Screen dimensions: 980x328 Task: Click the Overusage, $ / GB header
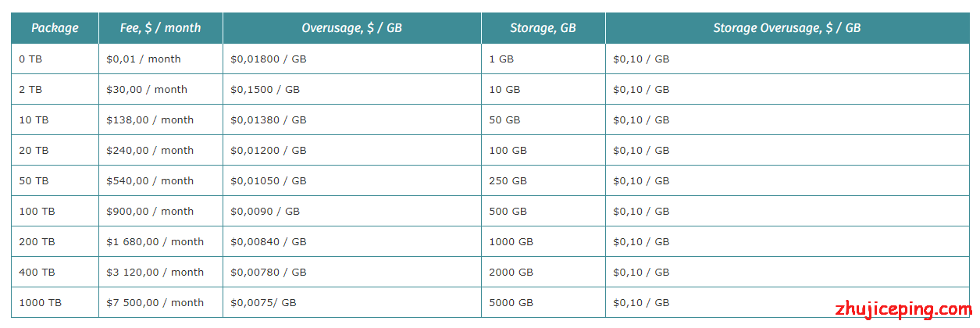[x=352, y=28]
